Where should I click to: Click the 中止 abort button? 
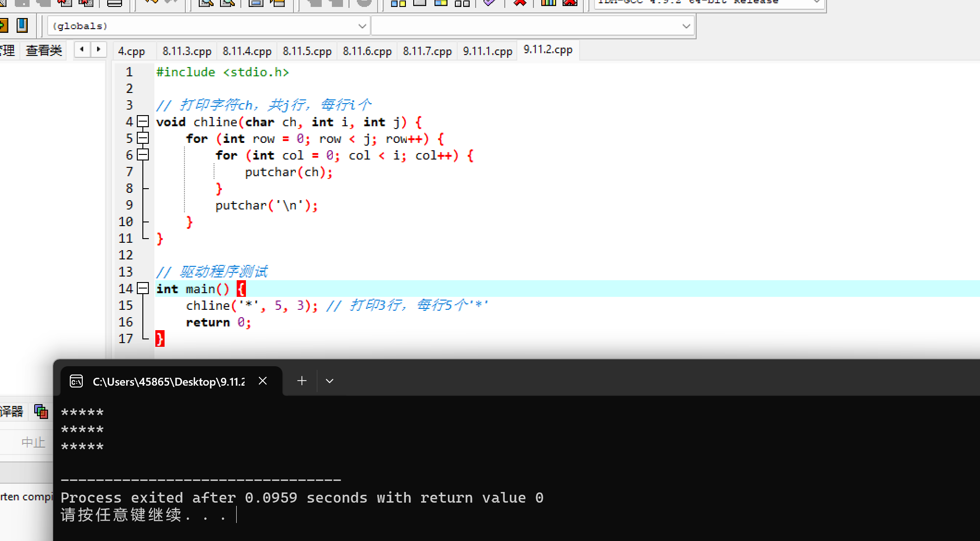coord(33,443)
